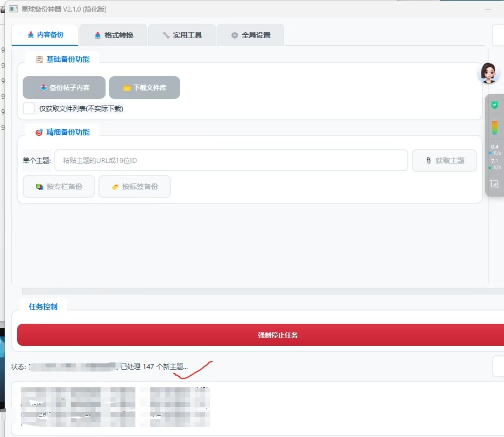
Task: Click the 单个主题 label
Action: (x=36, y=160)
